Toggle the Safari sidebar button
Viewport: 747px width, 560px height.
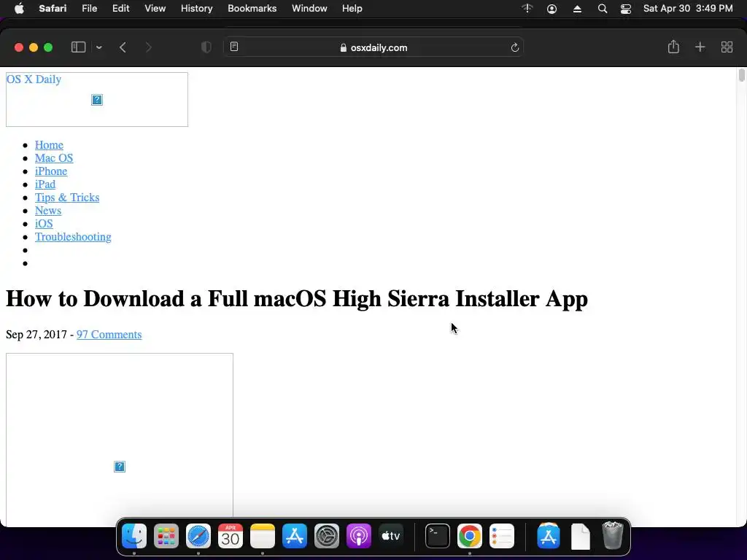[x=78, y=47]
